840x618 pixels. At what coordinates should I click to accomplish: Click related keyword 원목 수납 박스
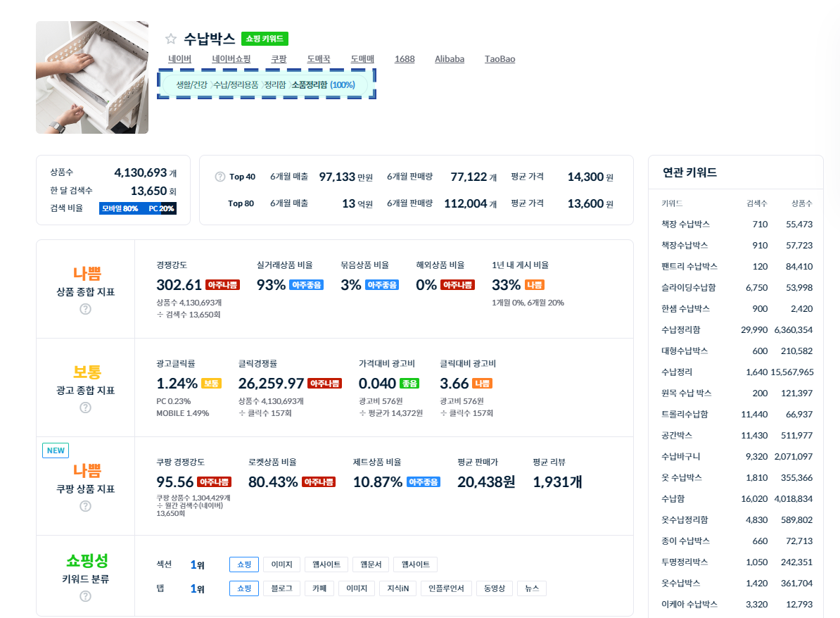(x=686, y=393)
